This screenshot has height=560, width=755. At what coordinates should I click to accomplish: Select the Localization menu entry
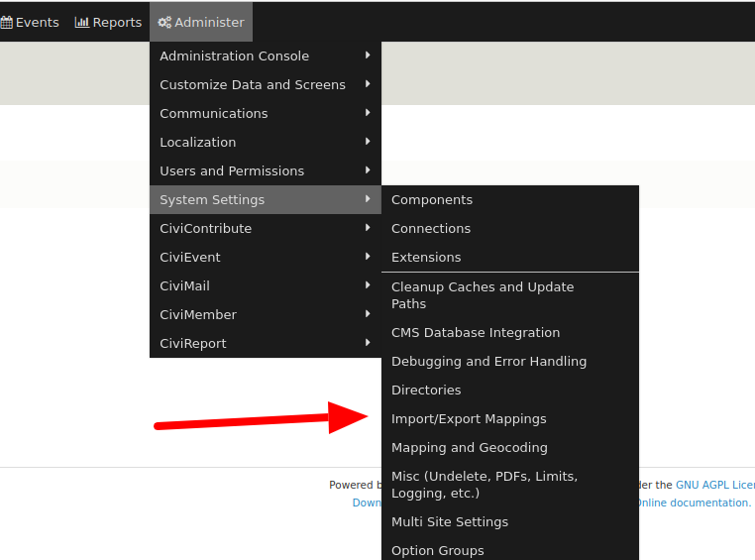pos(266,143)
